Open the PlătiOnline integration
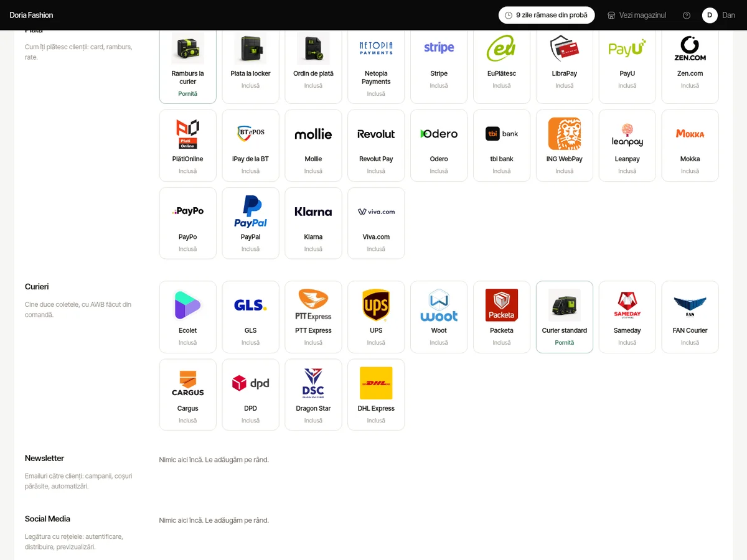This screenshot has width=747, height=560. click(x=188, y=146)
